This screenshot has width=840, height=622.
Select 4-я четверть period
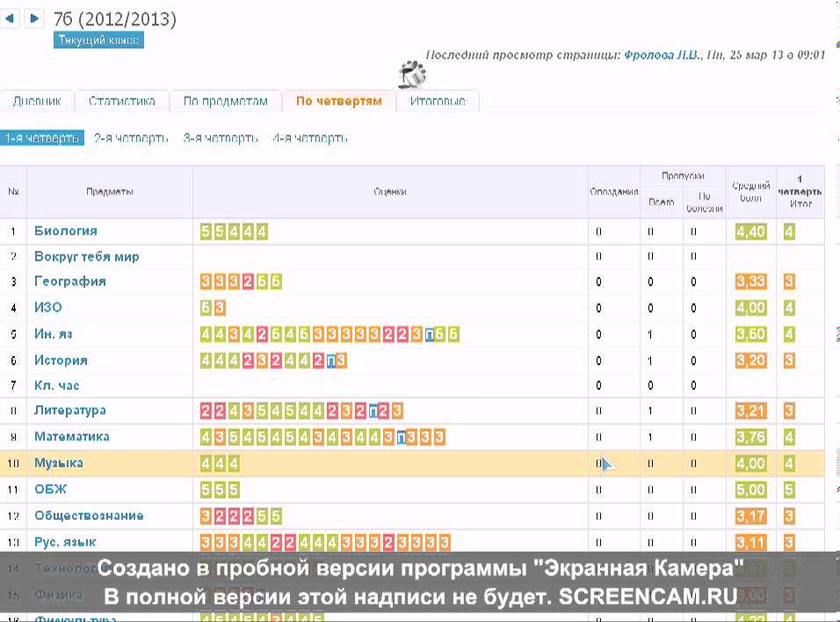[x=309, y=138]
